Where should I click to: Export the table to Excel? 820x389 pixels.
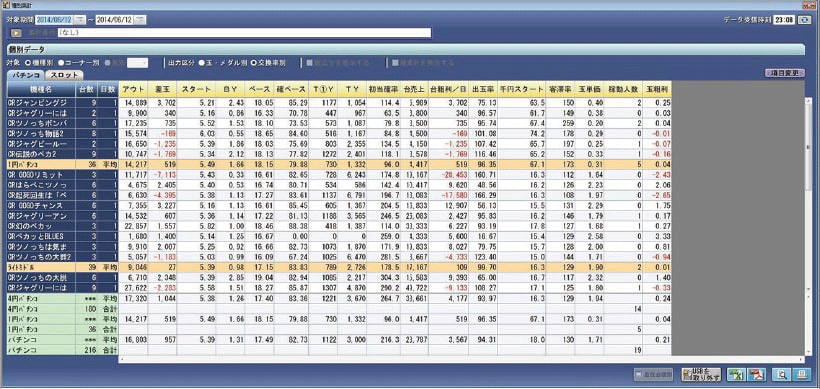tap(736, 374)
